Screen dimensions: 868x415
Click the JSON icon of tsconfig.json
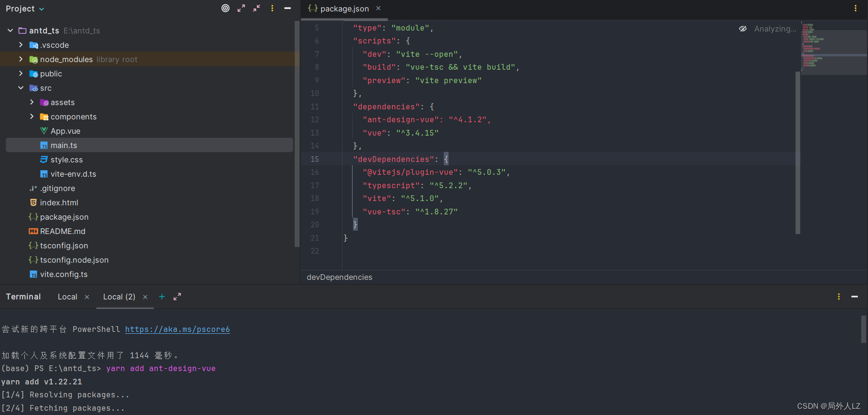pos(33,245)
